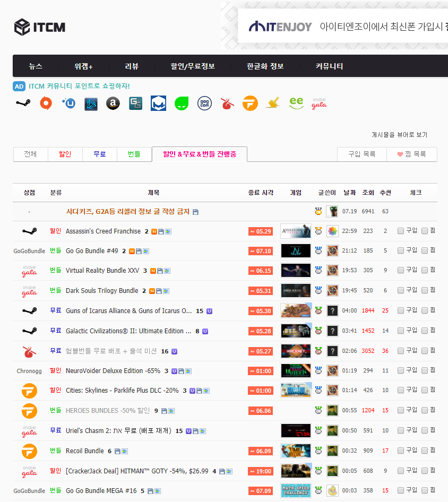Click Math Speed Challenge thumbnail
448x502 pixels.
tap(296, 490)
